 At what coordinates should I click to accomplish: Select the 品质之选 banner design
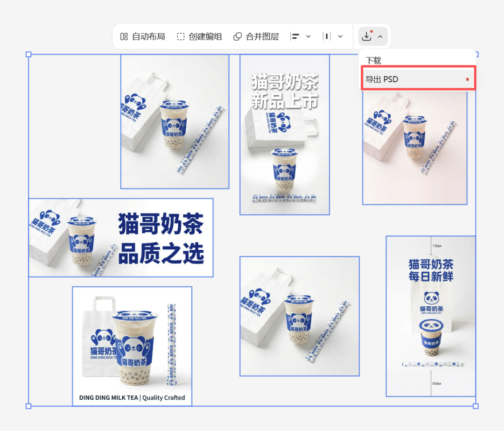coord(120,237)
